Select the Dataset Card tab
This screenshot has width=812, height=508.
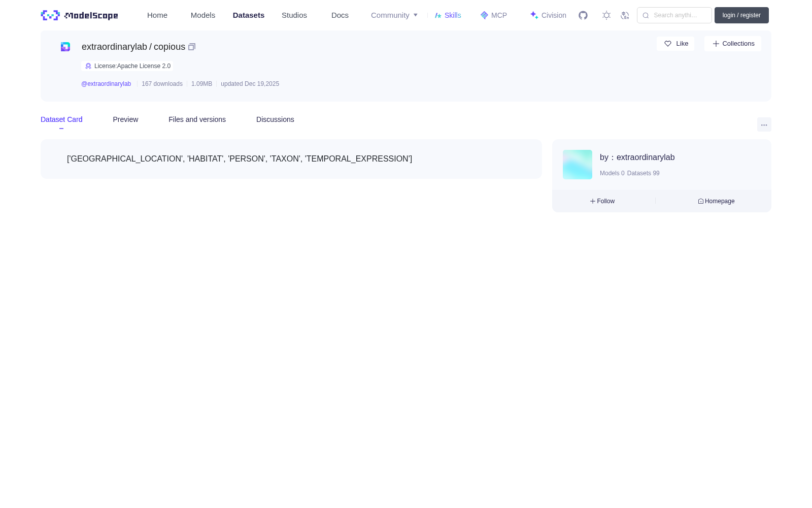point(61,119)
